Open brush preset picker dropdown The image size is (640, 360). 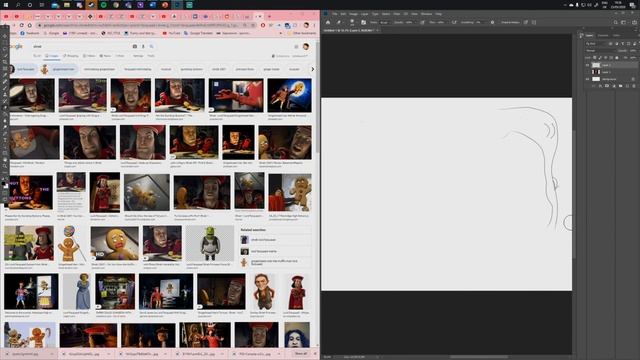(x=353, y=22)
